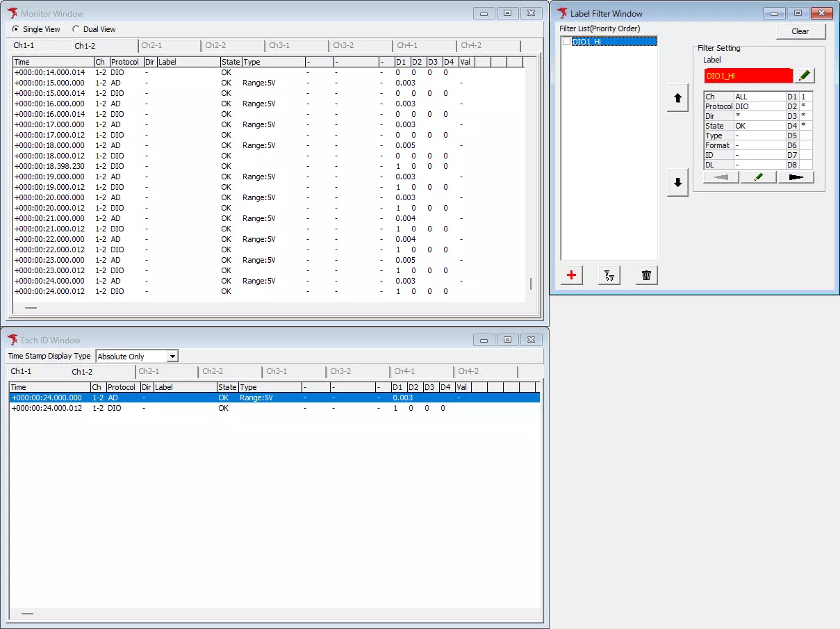Move filter down with down arrow button
This screenshot has height=629, width=840.
point(677,183)
